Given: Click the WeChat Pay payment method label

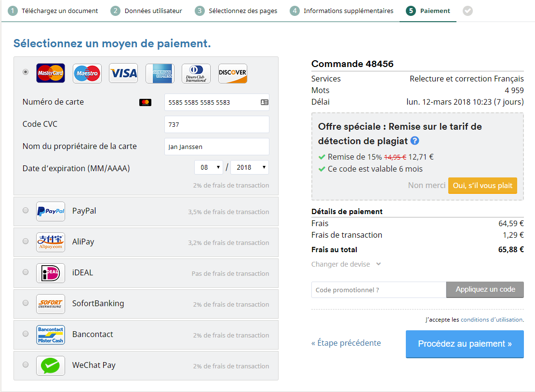Looking at the screenshot, I should [x=94, y=365].
